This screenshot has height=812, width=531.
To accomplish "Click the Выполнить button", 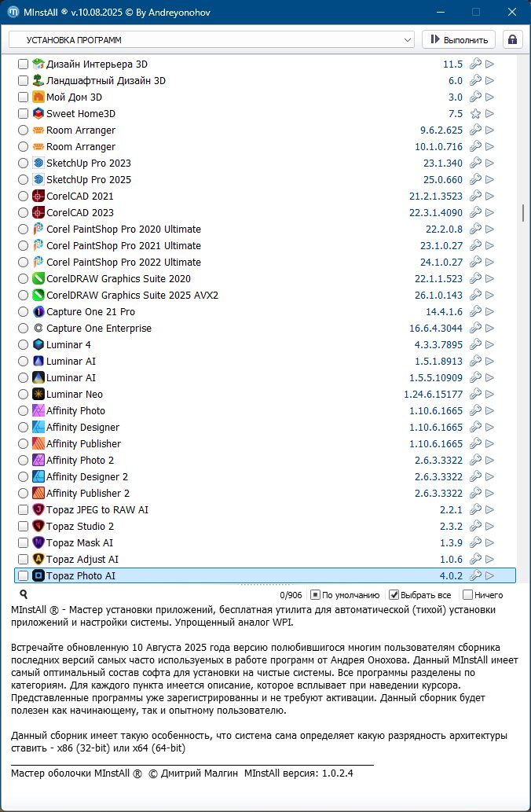I will coord(459,40).
